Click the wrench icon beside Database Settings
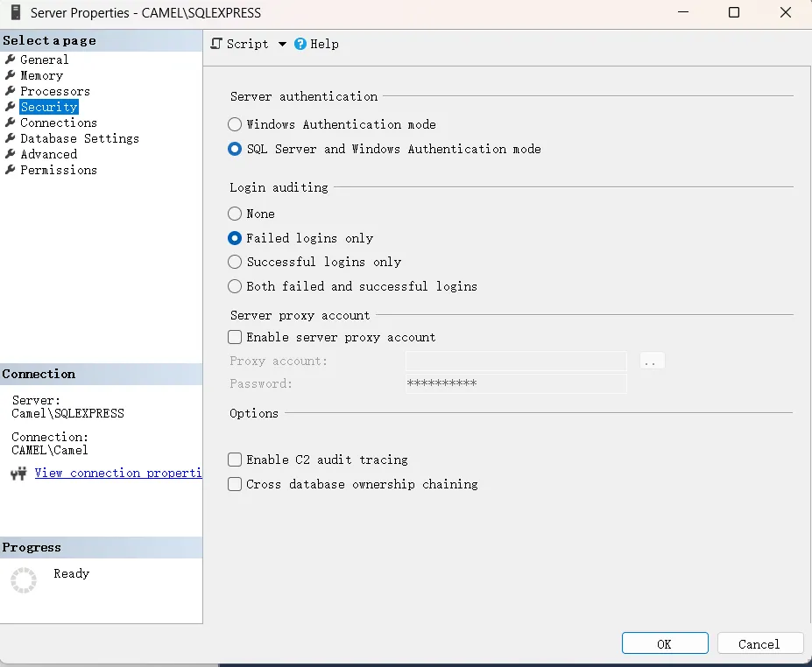The height and width of the screenshot is (667, 812). [10, 138]
